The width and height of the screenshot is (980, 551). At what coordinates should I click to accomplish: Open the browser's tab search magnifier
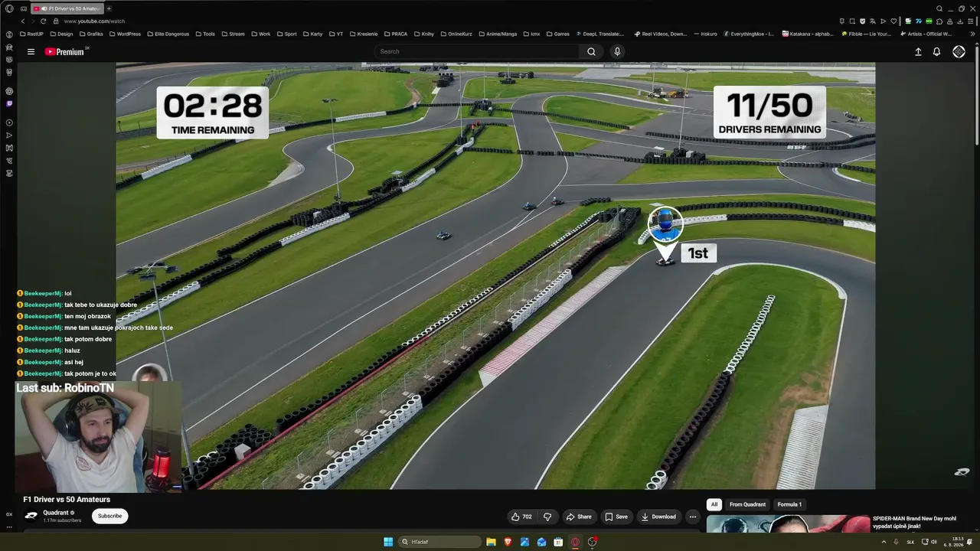coord(939,8)
